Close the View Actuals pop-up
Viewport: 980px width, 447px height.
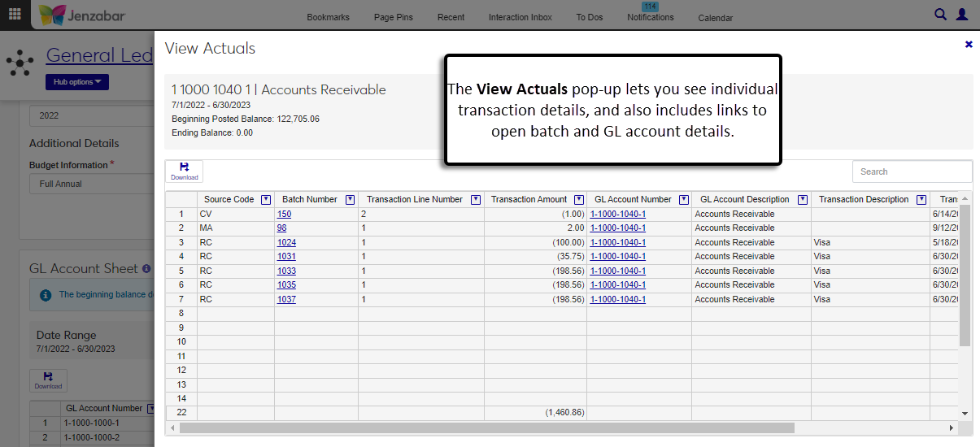point(969,45)
